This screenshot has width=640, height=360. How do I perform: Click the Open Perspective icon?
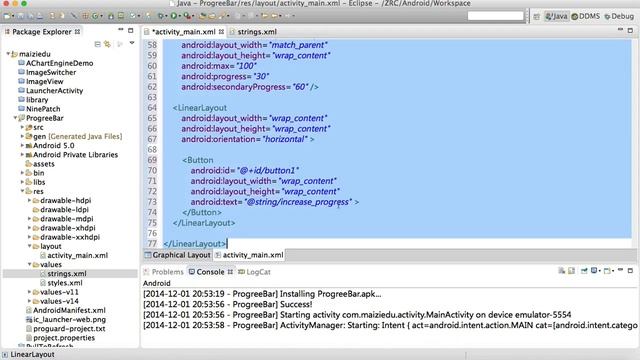[x=537, y=16]
